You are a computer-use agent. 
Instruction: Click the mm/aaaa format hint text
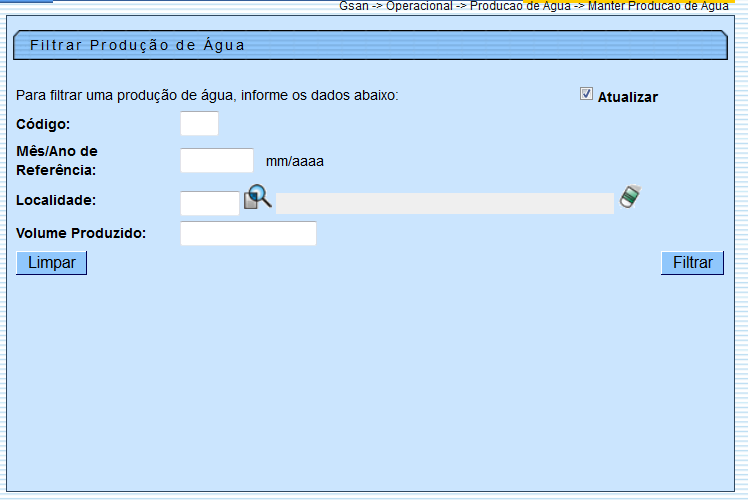coord(294,161)
